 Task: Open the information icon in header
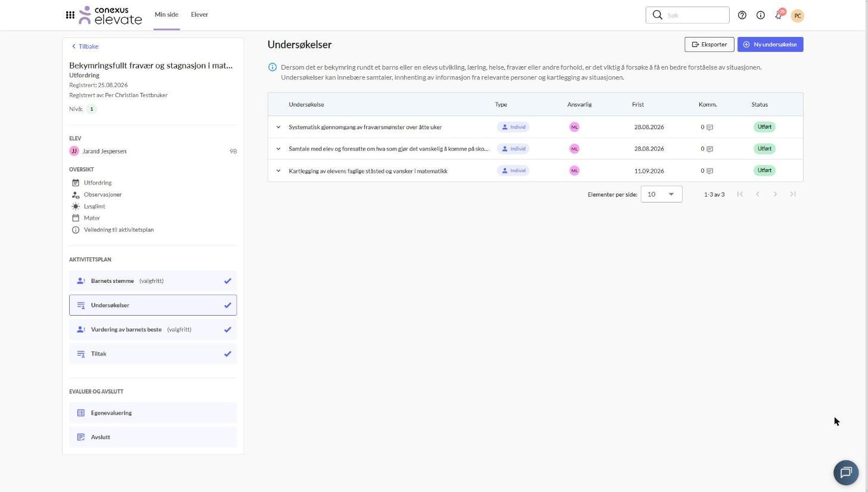click(761, 15)
